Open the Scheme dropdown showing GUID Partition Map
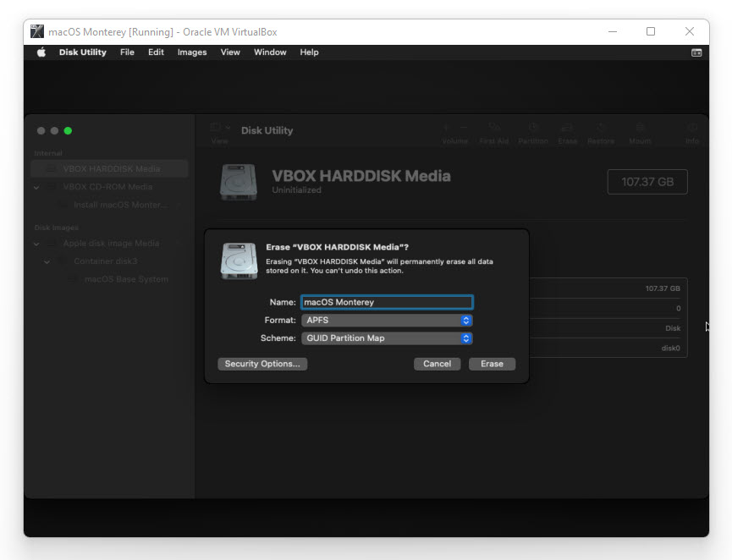Viewport: 732px width, 560px height. point(387,338)
